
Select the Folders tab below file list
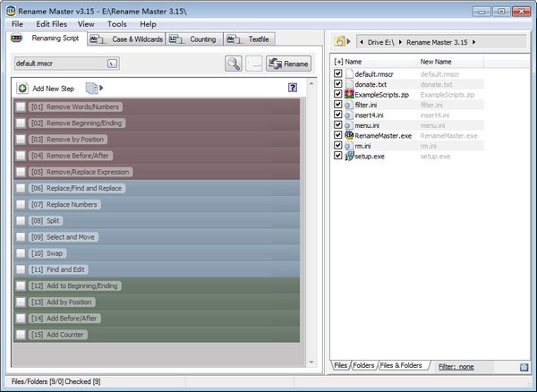pos(365,366)
